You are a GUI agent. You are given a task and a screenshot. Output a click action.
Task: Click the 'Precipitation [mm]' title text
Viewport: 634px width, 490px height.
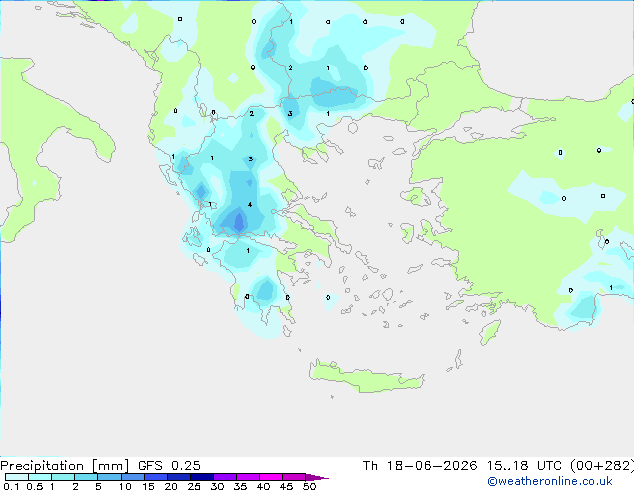[65, 466]
